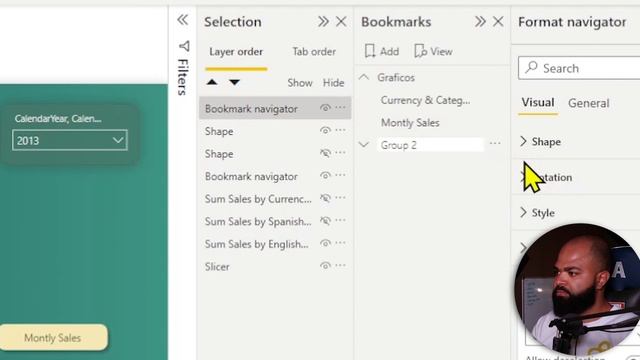
Task: Open the bookmarks View option
Action: pyautogui.click(x=433, y=51)
